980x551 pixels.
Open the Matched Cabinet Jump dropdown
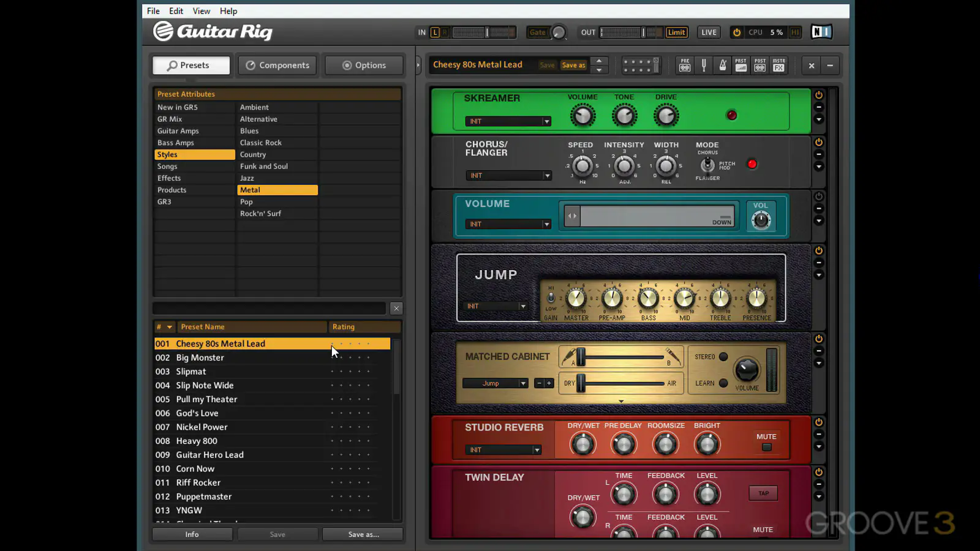[x=495, y=383]
